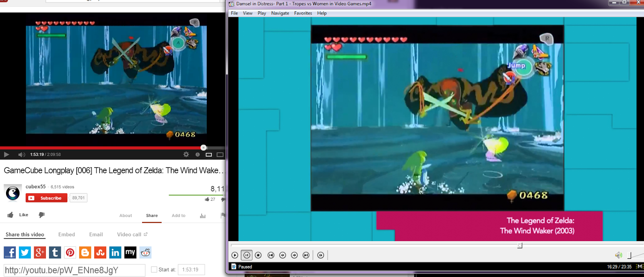644x277 pixels.
Task: Share the video on Tumblr
Action: pyautogui.click(x=55, y=252)
